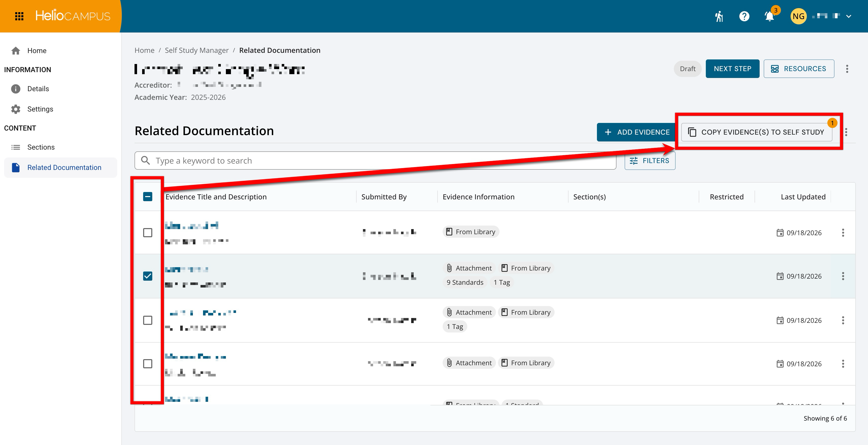Check the fourth evidence row checkbox
The width and height of the screenshot is (868, 445).
(x=148, y=364)
